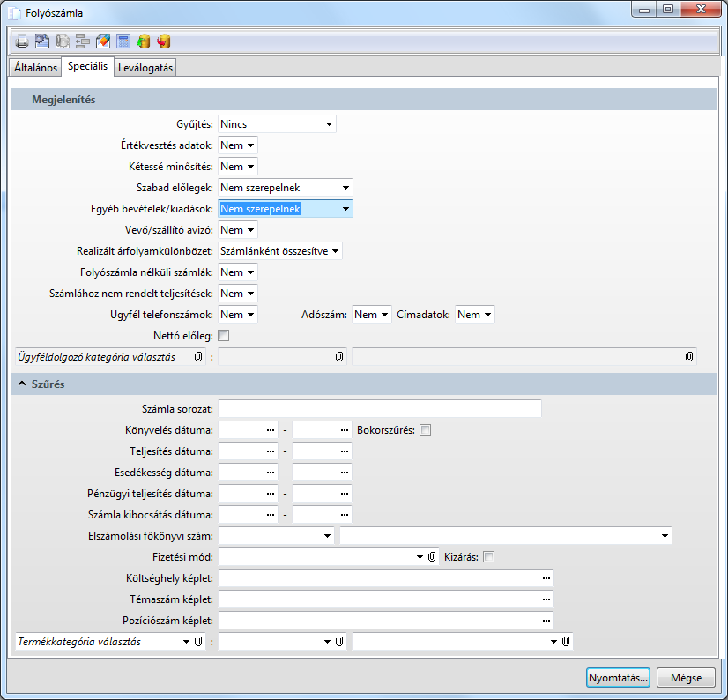Click the paperclip at the last Termékkategória field

click(566, 642)
